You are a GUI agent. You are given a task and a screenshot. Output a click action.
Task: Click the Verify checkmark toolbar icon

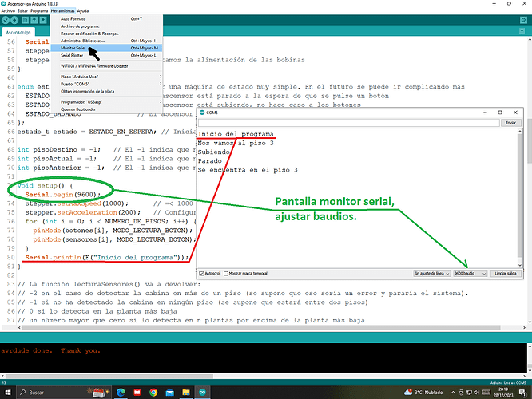tap(5, 20)
